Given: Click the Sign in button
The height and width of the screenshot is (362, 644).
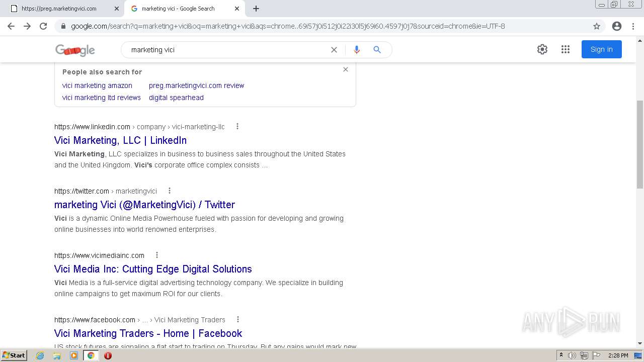Looking at the screenshot, I should click(602, 49).
